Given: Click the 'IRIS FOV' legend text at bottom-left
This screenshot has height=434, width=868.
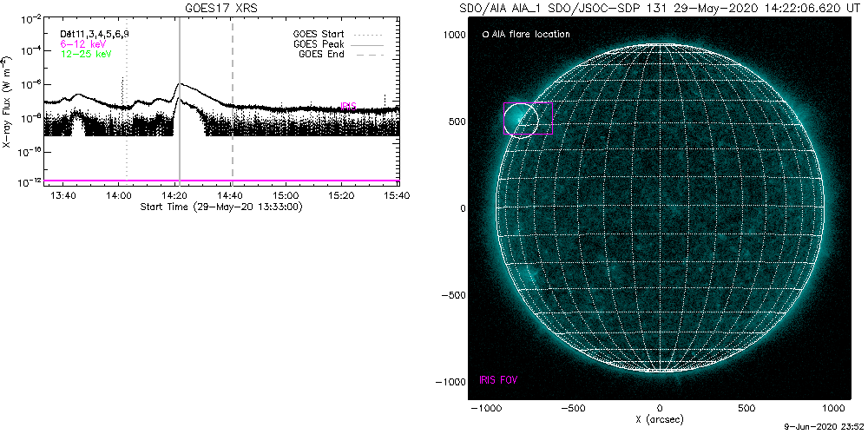Looking at the screenshot, I should 500,380.
